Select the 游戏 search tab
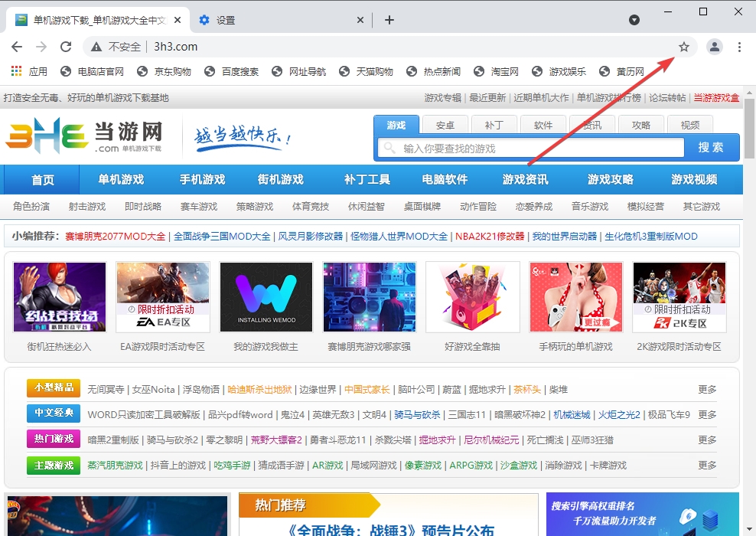 pos(396,126)
